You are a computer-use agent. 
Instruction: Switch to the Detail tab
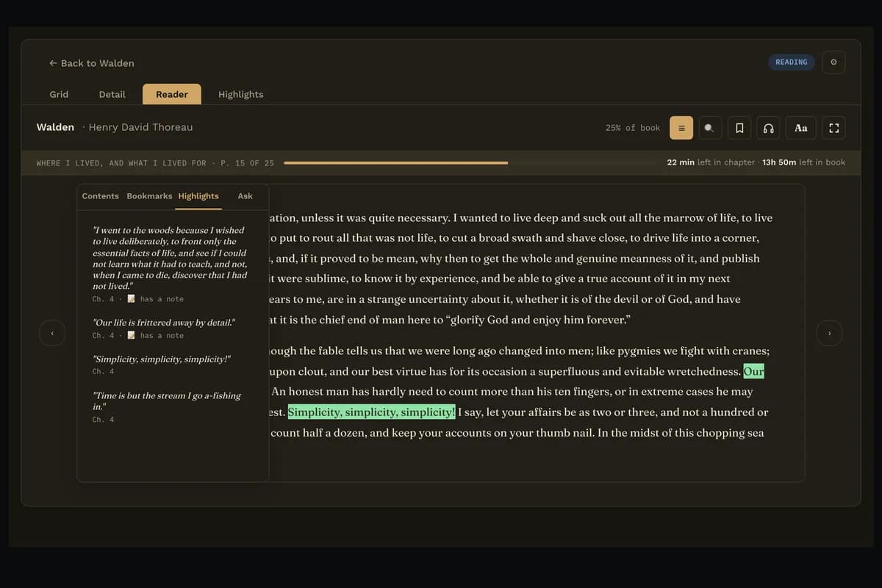pyautogui.click(x=112, y=94)
